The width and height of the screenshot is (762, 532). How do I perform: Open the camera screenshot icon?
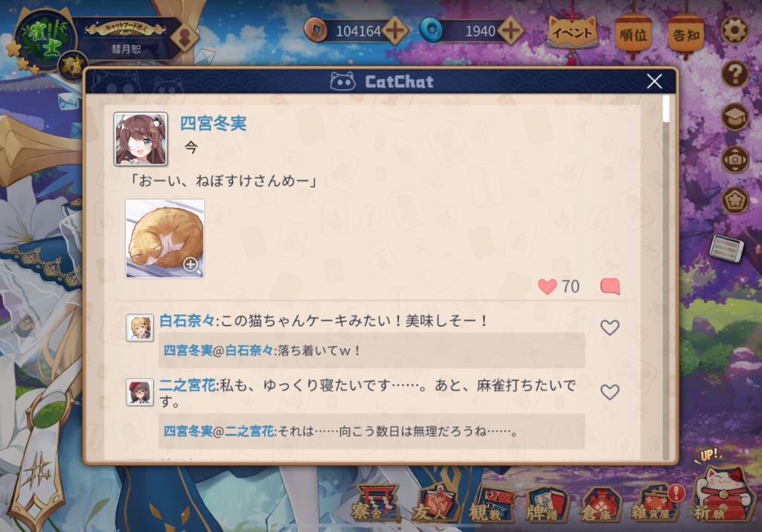[x=734, y=159]
